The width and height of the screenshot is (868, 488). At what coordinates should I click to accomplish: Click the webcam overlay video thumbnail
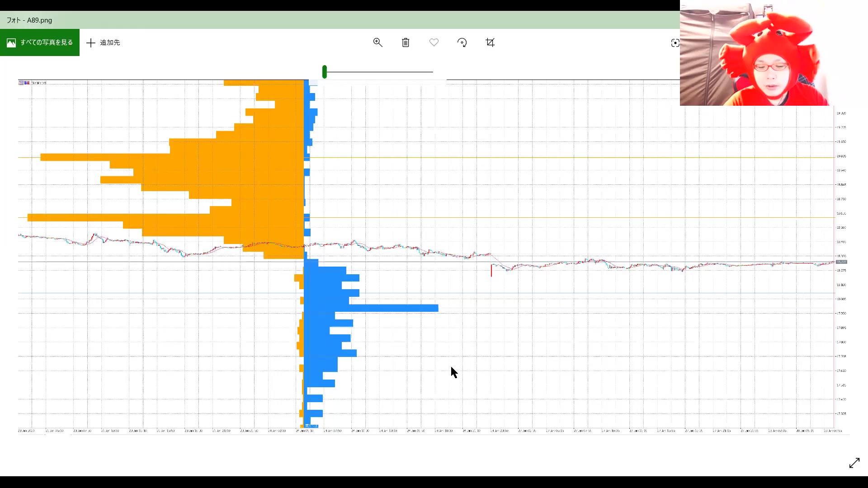pos(755,54)
